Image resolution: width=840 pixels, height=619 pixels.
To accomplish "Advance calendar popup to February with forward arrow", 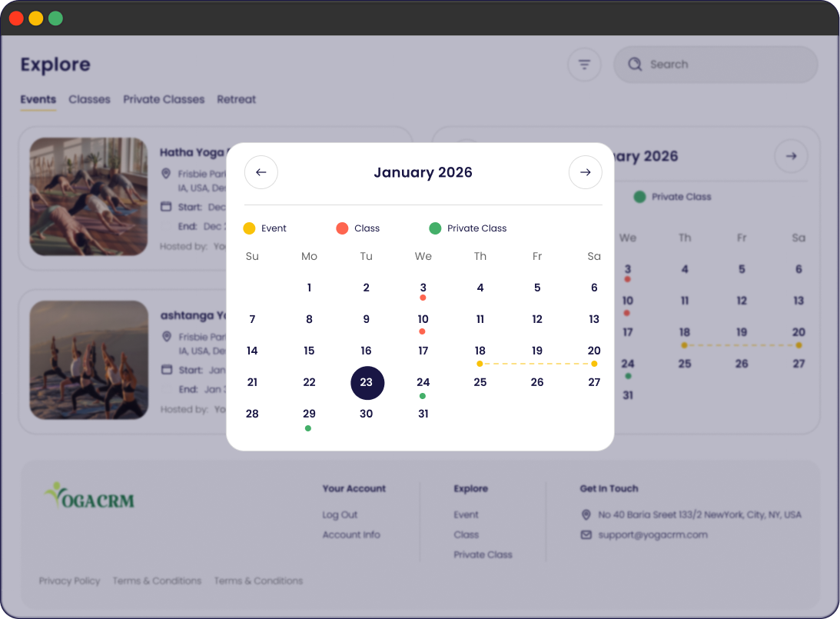I will click(x=586, y=172).
